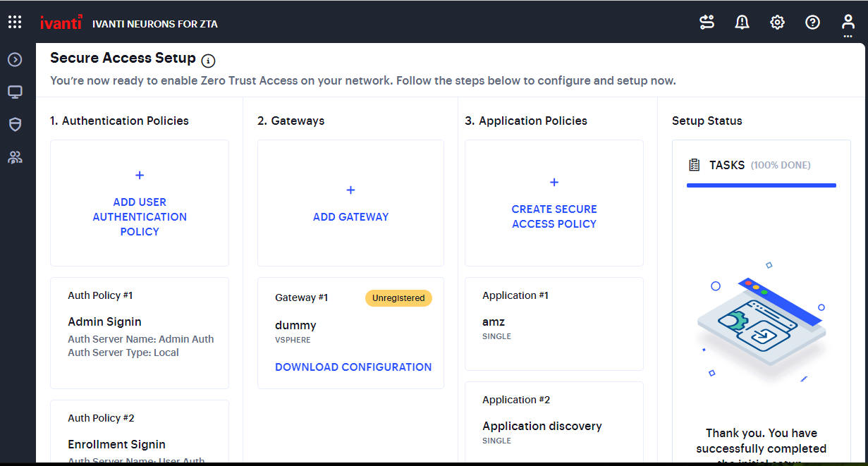Select the Admin Signin auth policy card
This screenshot has height=466, width=868.
click(139, 331)
